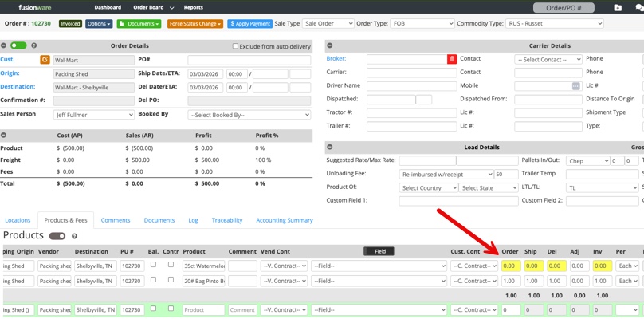Expand the Commodity Type dropdown
The image size is (644, 319).
pyautogui.click(x=554, y=24)
